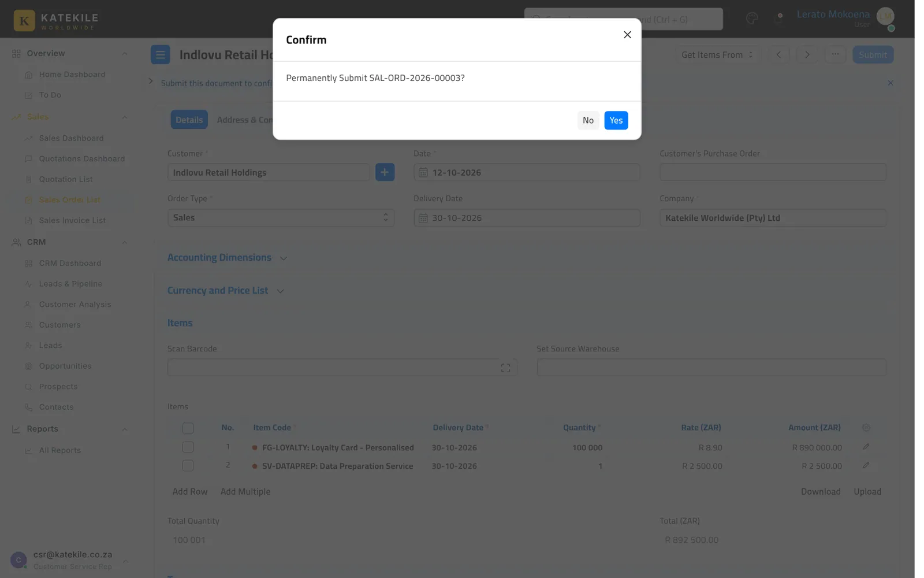
Task: Click the Submit button
Action: tap(873, 55)
